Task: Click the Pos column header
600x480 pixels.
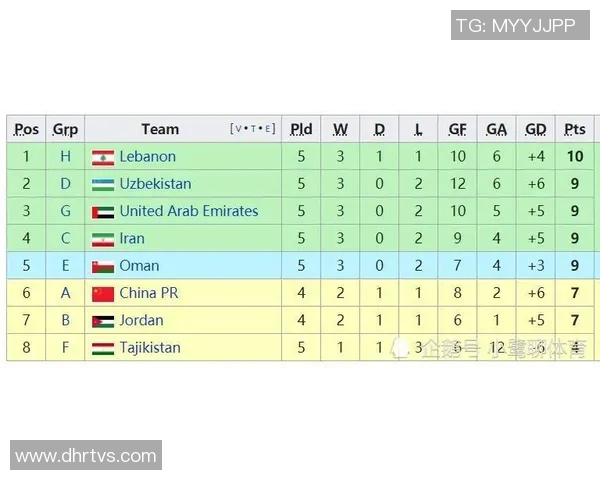Action: coord(27,129)
